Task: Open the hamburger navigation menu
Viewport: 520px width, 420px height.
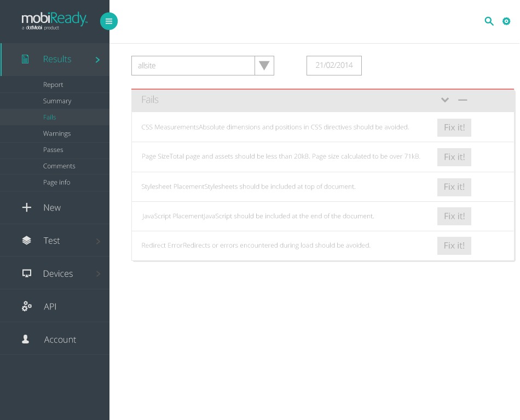Action: 109,21
